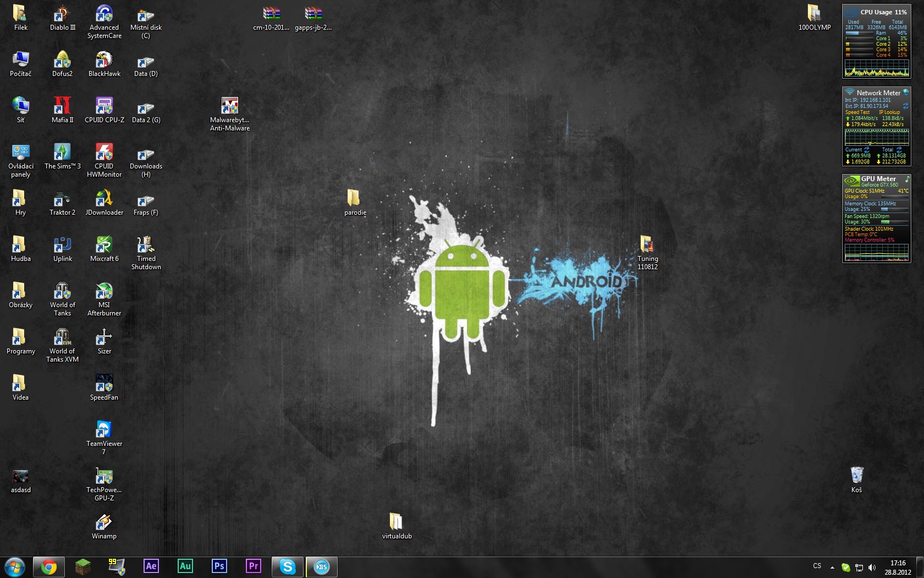Image resolution: width=924 pixels, height=578 pixels.
Task: Launch Advanced SystemCare from the desktop
Action: [x=105, y=22]
